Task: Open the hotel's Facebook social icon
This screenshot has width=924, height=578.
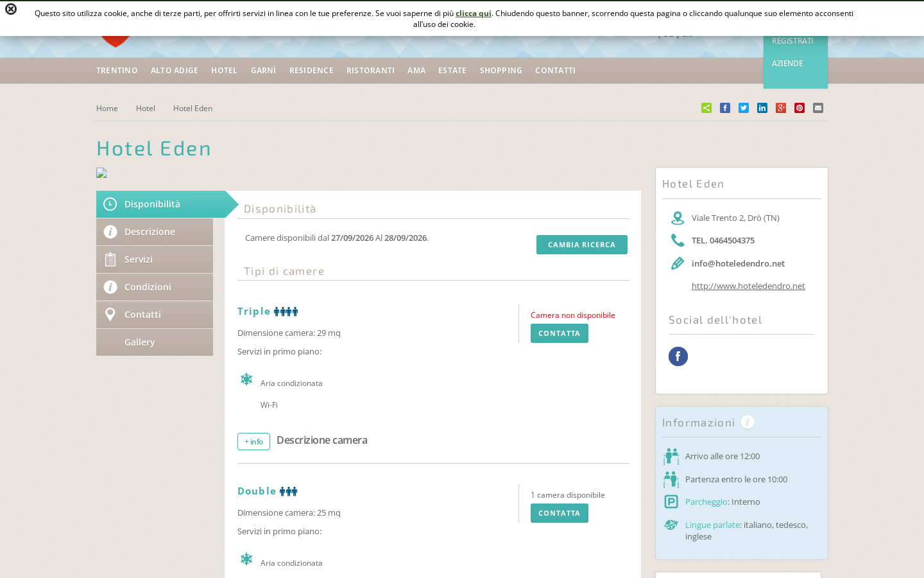Action: [678, 356]
